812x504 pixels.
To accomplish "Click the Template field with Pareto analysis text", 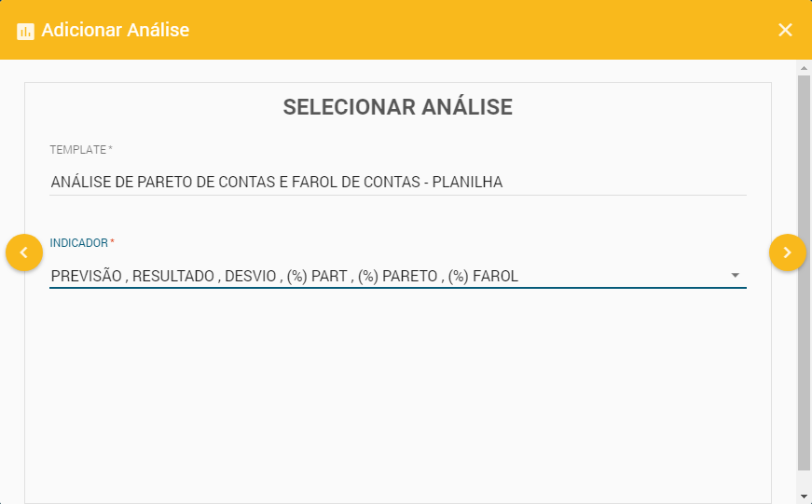I will tap(373, 182).
